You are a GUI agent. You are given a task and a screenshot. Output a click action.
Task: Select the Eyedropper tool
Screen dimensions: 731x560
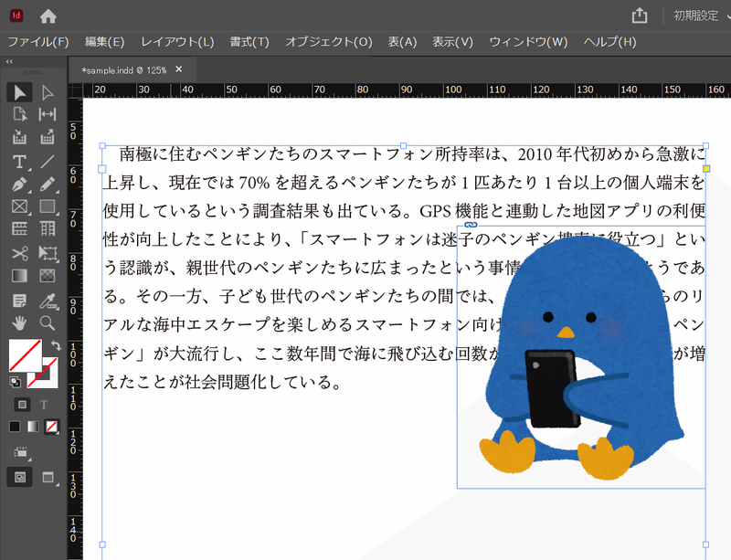point(48,301)
